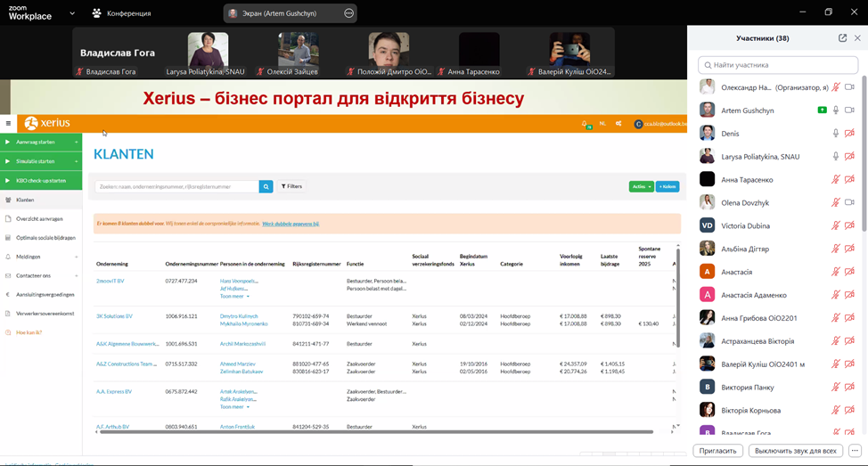Viewport: 868px width, 466px height.
Task: Select Aansluitingsvergoedingen in sidebar
Action: click(x=45, y=294)
